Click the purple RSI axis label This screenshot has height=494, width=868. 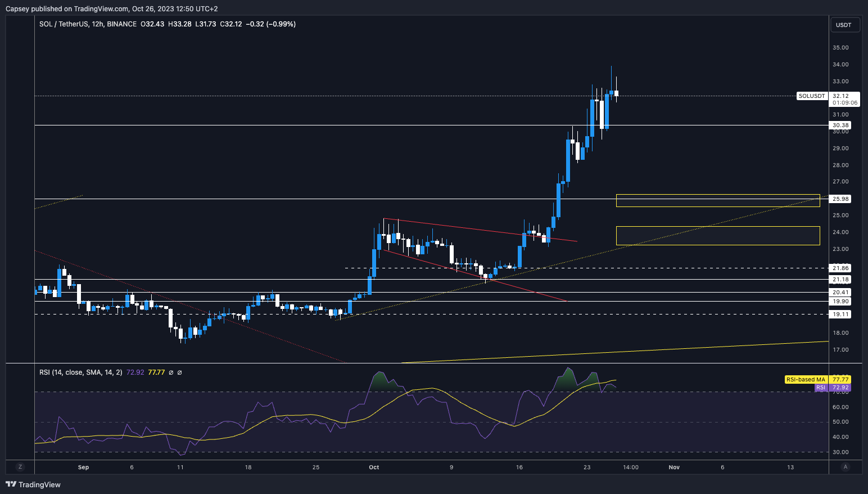tap(821, 388)
